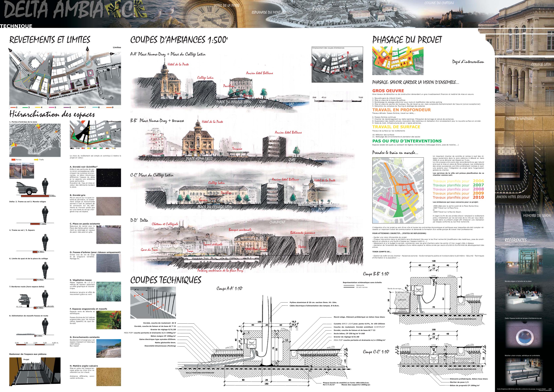Select the 'CHAUMONT' label in the D-D' section

(x=277, y=222)
